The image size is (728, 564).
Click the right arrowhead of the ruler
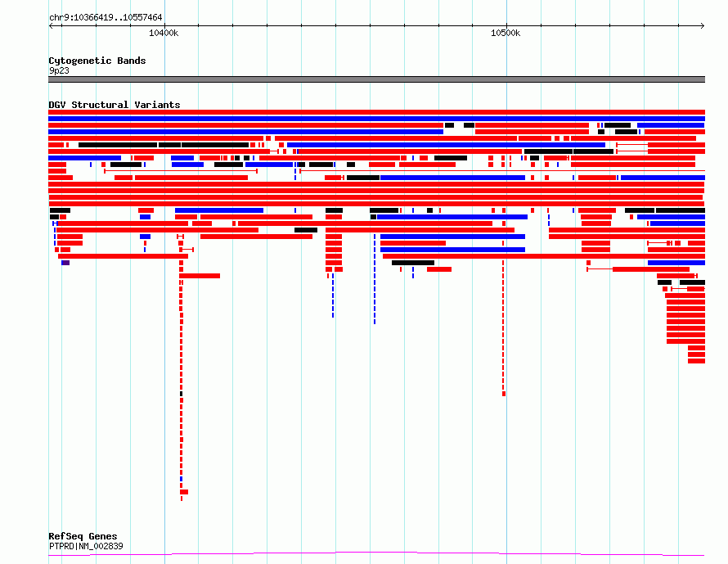click(702, 25)
